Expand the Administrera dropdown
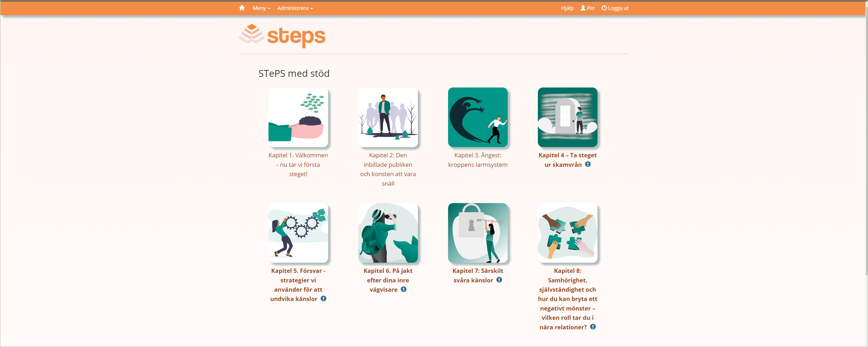The height and width of the screenshot is (347, 868). point(295,8)
